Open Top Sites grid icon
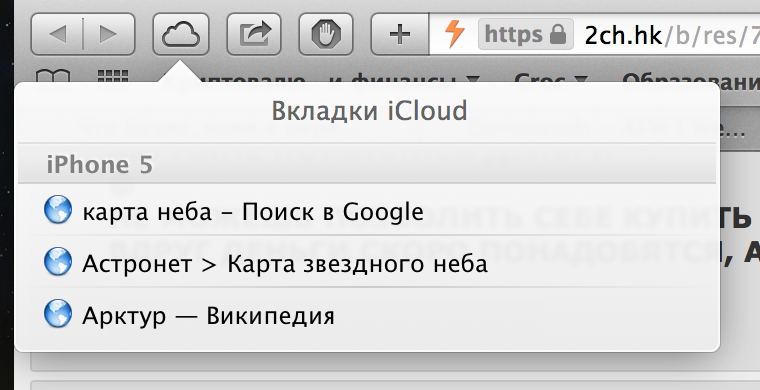760x390 pixels. (113, 77)
